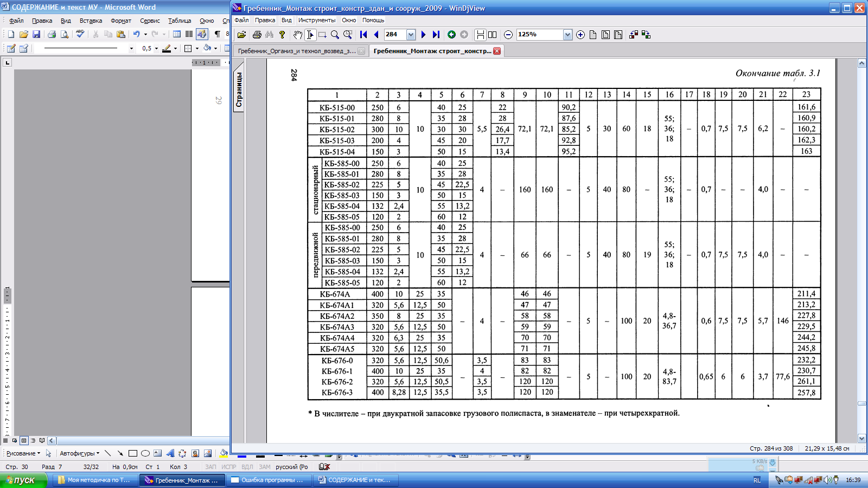Click the fill color bucket on drawing toolbar
The height and width of the screenshot is (488, 868).
(223, 453)
